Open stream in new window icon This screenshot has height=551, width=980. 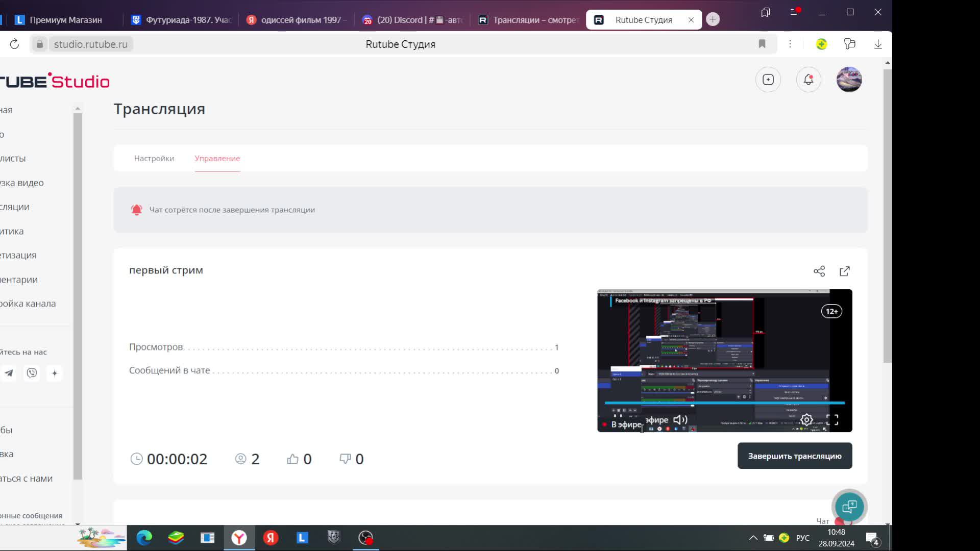(845, 271)
